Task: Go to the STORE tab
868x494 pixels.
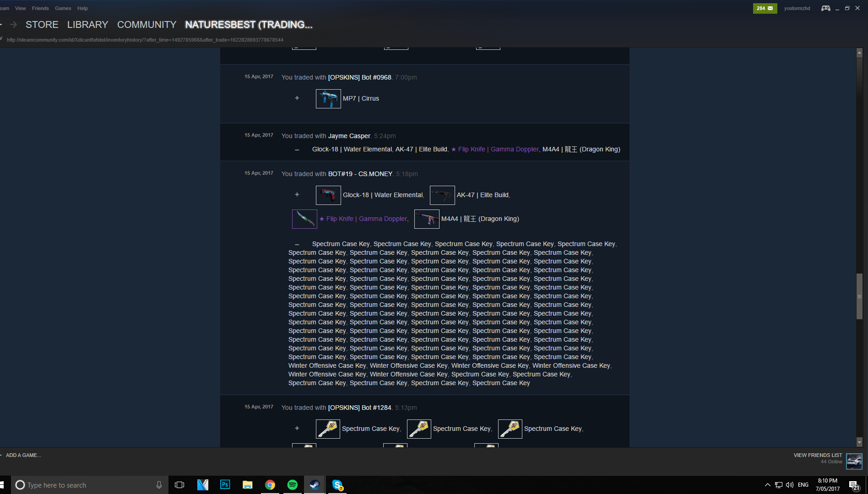Action: pyautogui.click(x=42, y=25)
